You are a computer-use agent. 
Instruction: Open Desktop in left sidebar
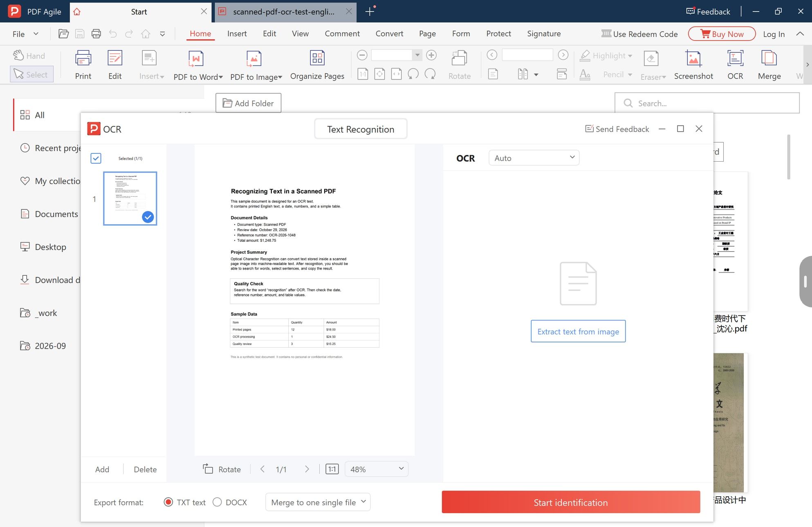[44, 247]
